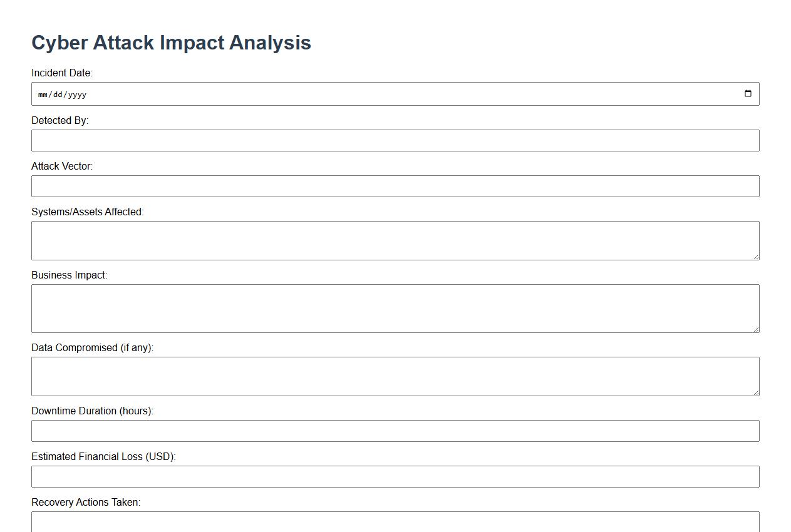Select the day segment of Incident Date
This screenshot has height=532, width=791.
coord(57,95)
